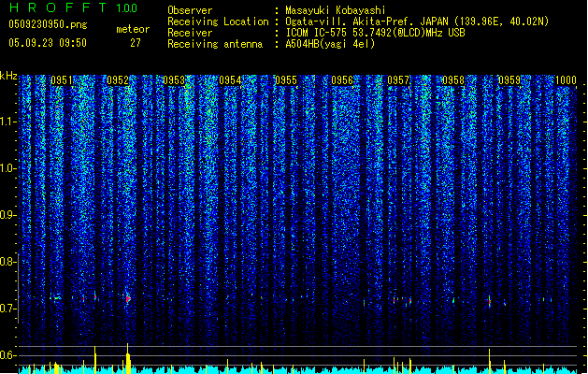Click the meteor count value 27

click(136, 43)
